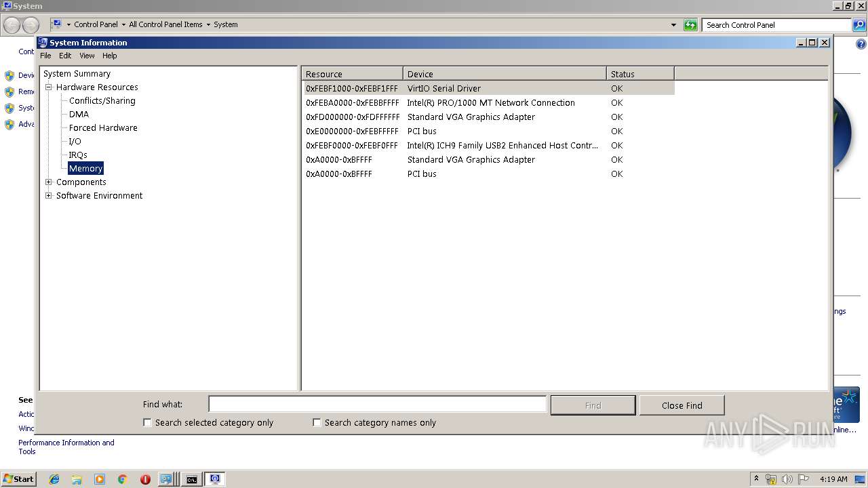
Task: Click the Start button on the taskbar
Action: [18, 479]
